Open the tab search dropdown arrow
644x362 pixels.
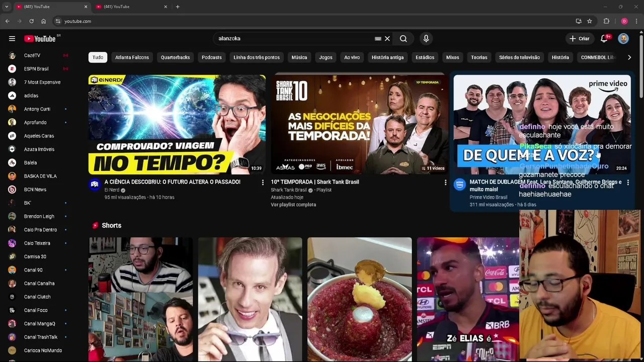tap(7, 7)
